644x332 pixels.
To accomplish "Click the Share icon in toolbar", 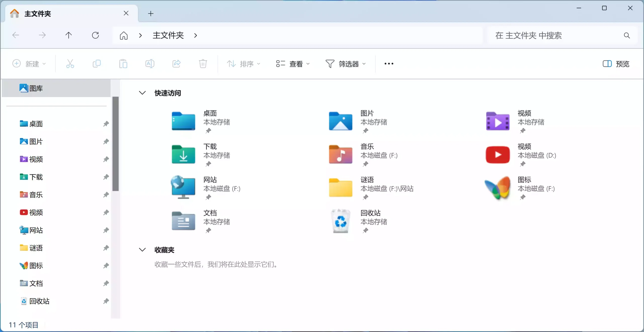I will [x=177, y=64].
